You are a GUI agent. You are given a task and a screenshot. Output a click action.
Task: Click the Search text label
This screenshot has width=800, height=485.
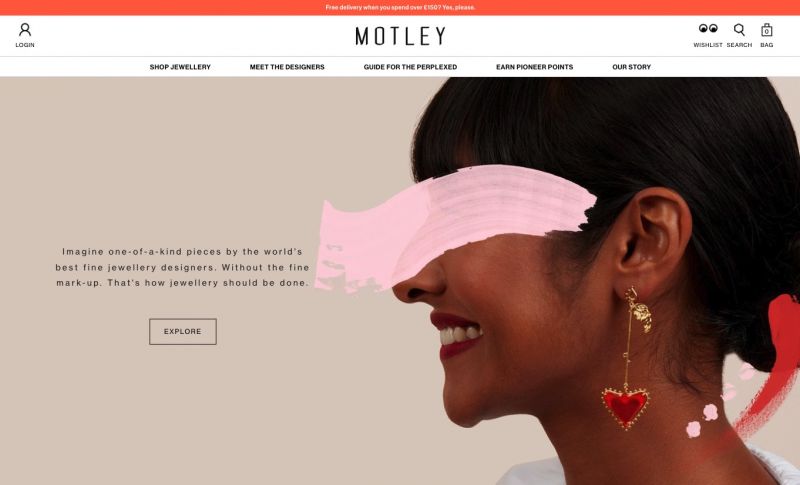pos(739,45)
